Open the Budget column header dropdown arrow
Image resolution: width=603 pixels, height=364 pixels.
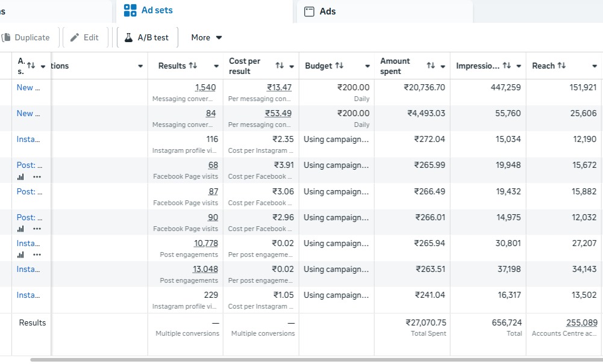click(367, 66)
